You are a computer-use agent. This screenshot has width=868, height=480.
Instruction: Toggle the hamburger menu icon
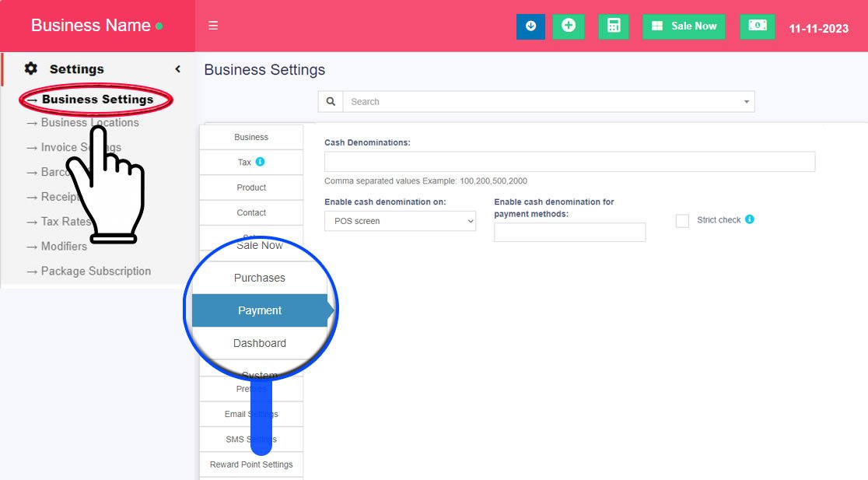point(213,26)
